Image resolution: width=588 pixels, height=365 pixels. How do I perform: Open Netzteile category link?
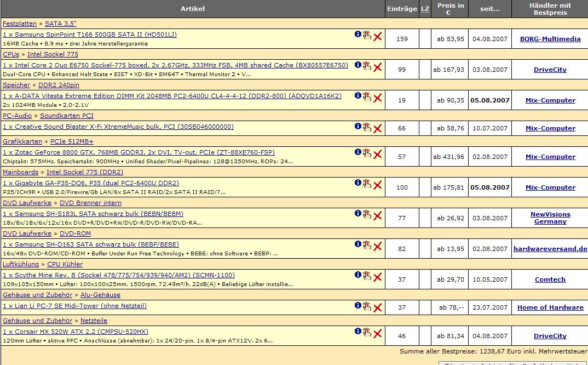[x=94, y=321]
